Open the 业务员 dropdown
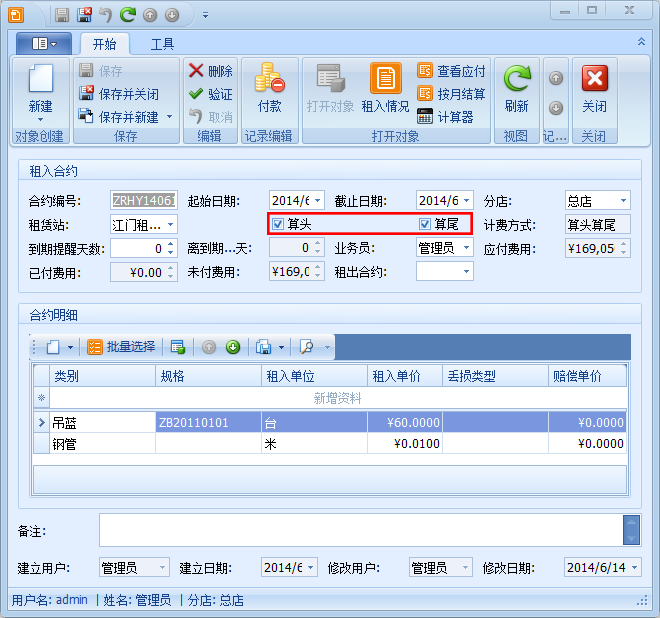660x618 pixels. click(466, 248)
